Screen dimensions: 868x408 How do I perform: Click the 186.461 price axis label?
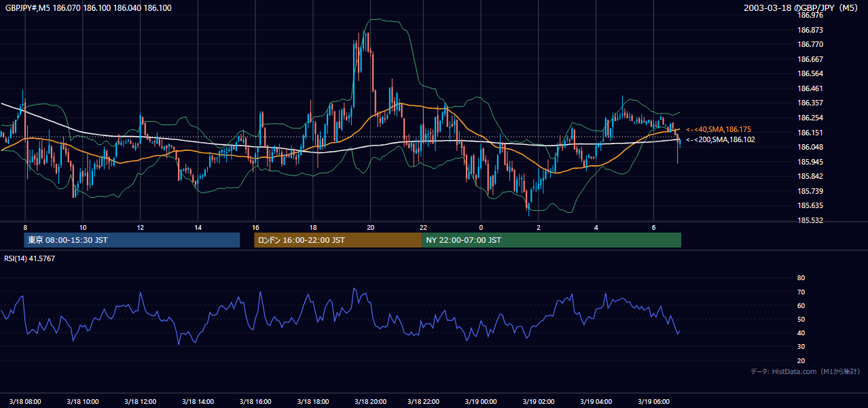[x=810, y=88]
